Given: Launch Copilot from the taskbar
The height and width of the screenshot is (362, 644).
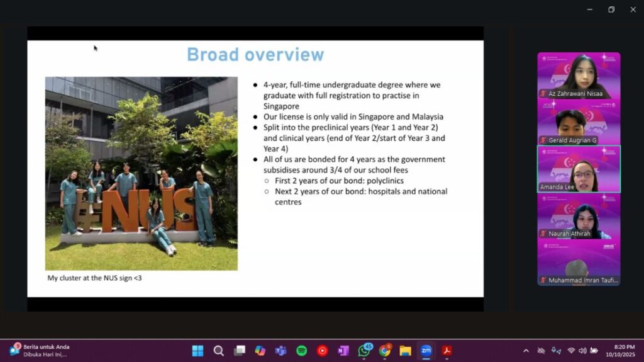Looking at the screenshot, I should point(260,351).
